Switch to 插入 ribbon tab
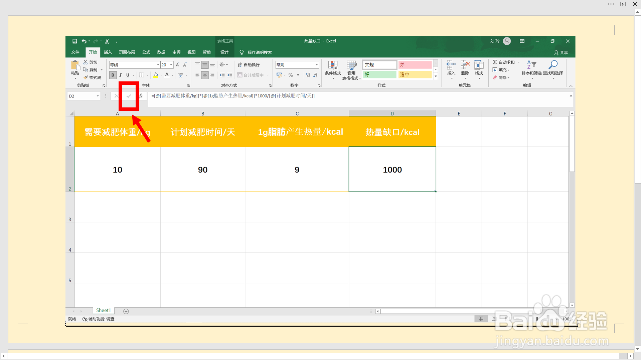The image size is (644, 363). click(108, 52)
